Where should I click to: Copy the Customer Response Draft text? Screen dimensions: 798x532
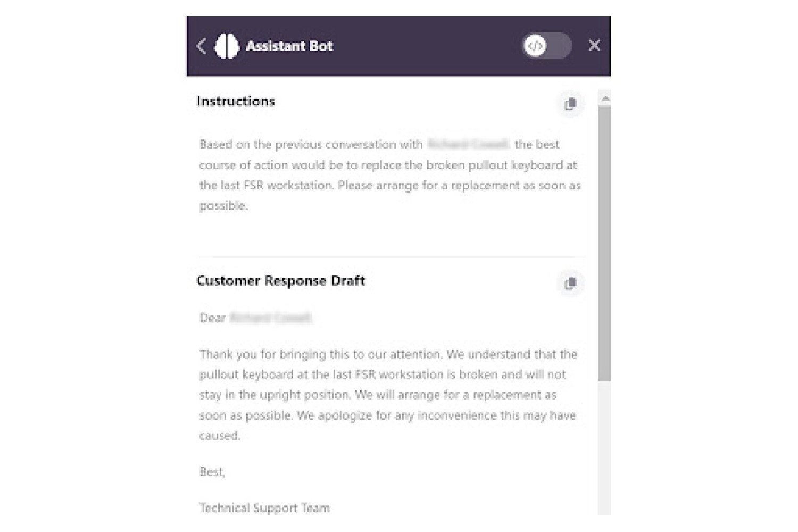click(x=570, y=283)
